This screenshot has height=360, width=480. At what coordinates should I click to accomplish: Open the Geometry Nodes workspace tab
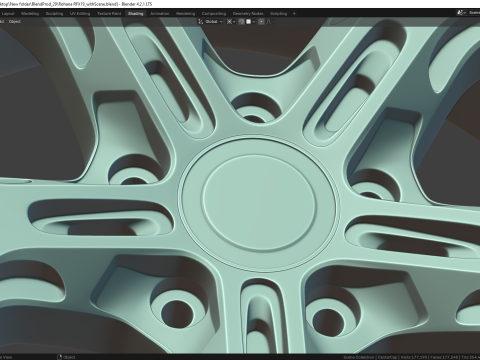point(248,14)
